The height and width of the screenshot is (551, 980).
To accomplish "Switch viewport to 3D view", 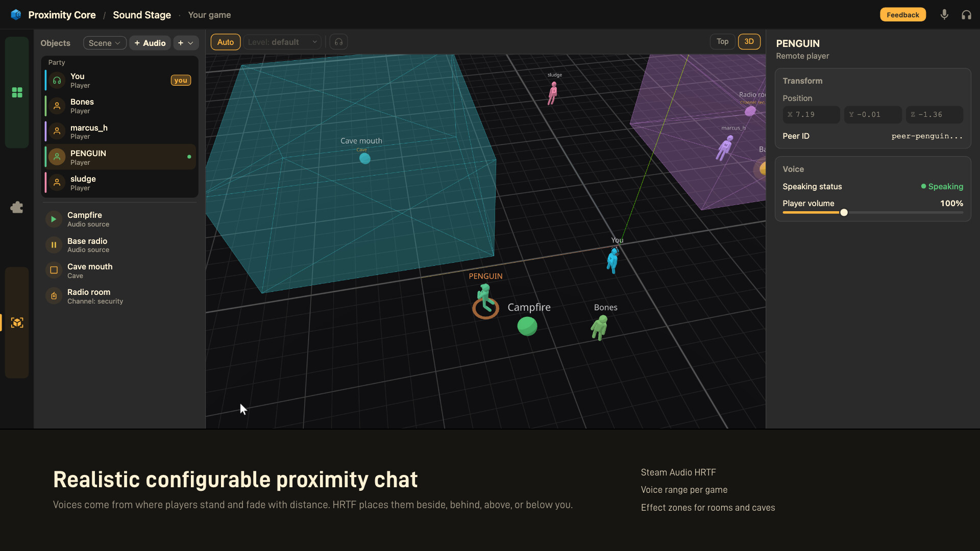I will click(749, 41).
